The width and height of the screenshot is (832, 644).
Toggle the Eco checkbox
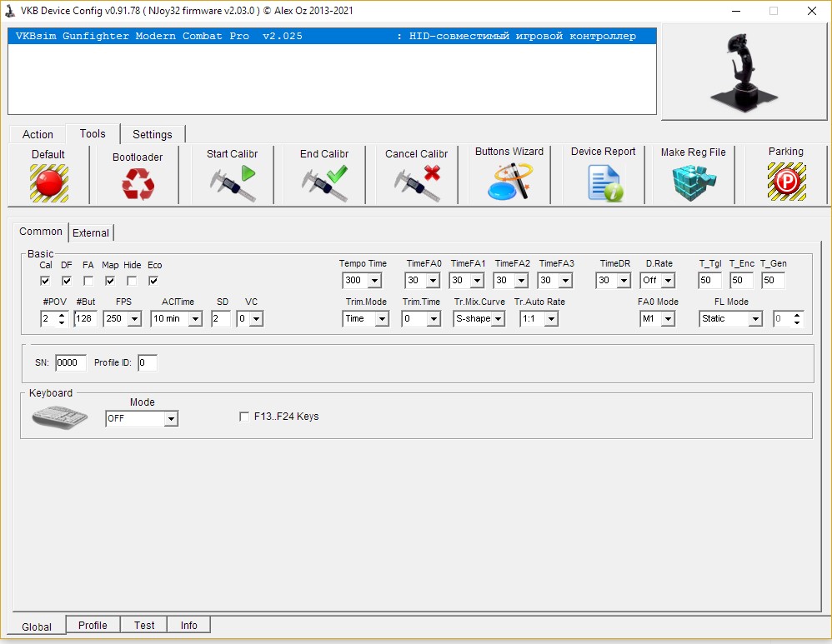(x=153, y=281)
